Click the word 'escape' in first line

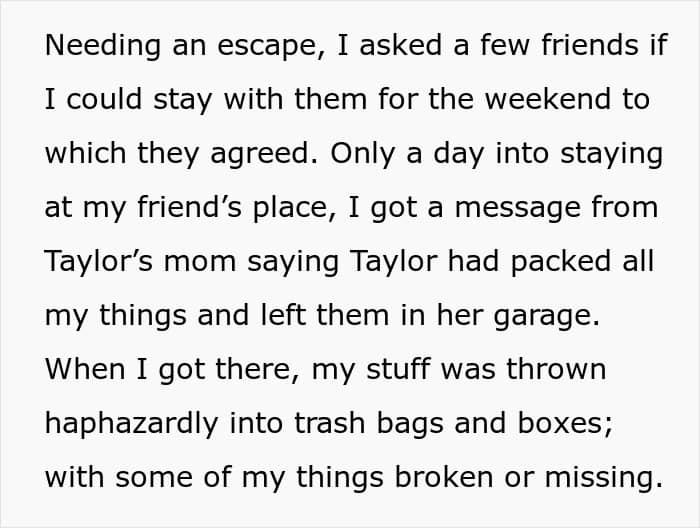click(266, 47)
